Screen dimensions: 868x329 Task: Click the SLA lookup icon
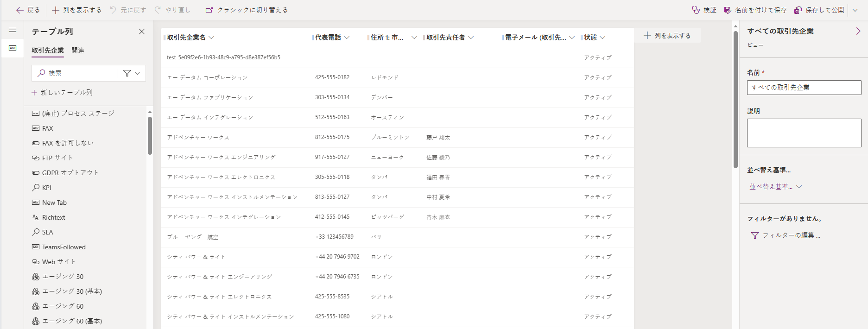pos(36,232)
